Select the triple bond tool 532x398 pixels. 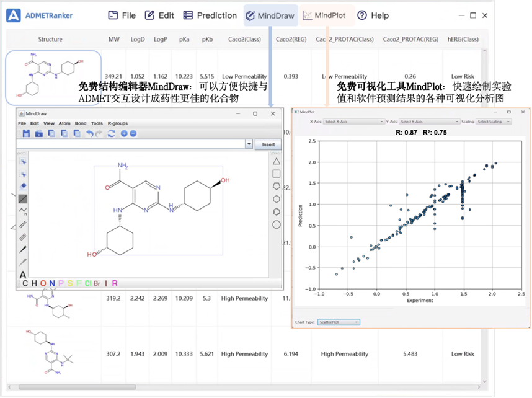(23, 237)
